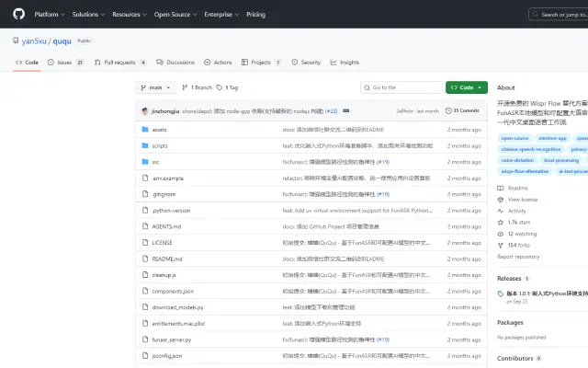The image size is (588, 368).
Task: Open the Actions tab
Action: 218,63
